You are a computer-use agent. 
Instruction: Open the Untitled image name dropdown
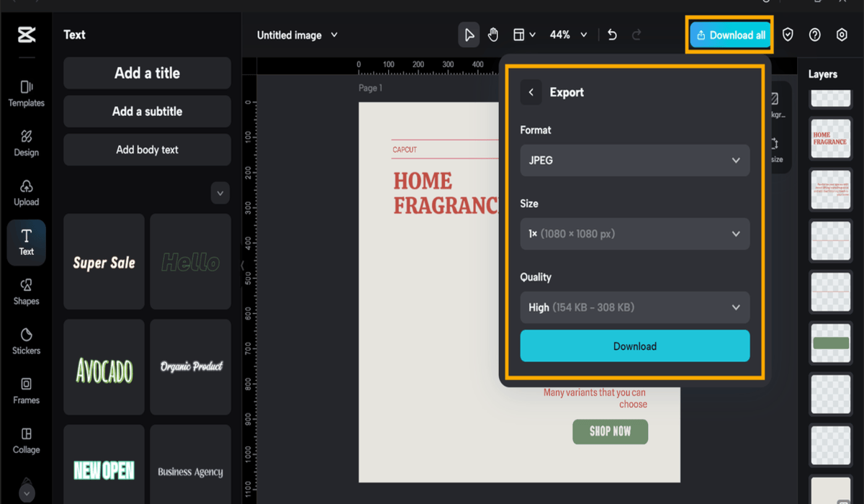pyautogui.click(x=297, y=35)
